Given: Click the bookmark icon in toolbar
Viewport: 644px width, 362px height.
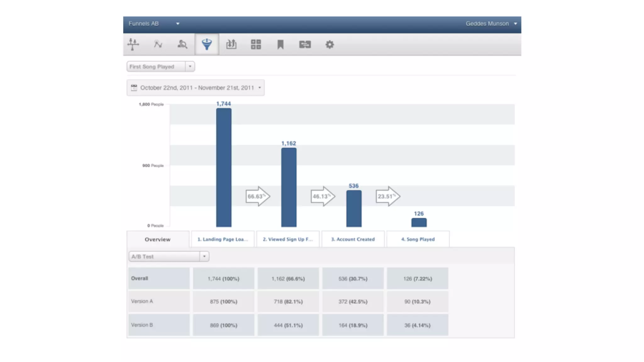Looking at the screenshot, I should click(x=280, y=44).
